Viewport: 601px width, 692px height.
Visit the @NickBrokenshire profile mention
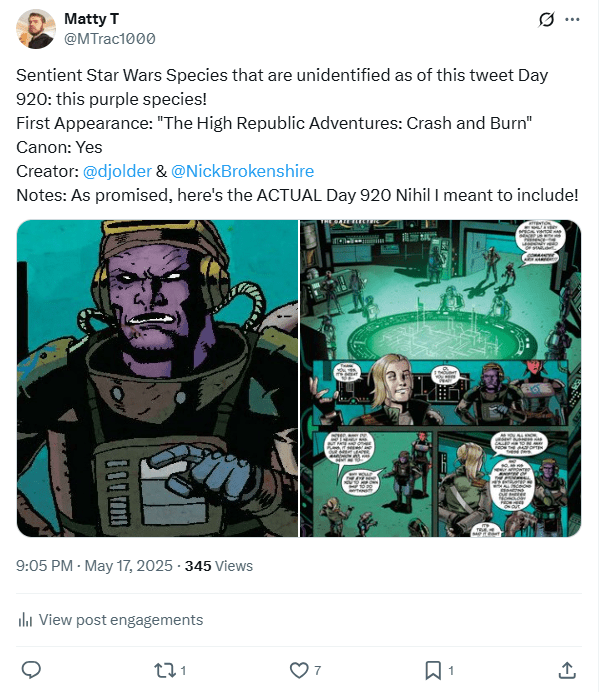tap(235, 171)
